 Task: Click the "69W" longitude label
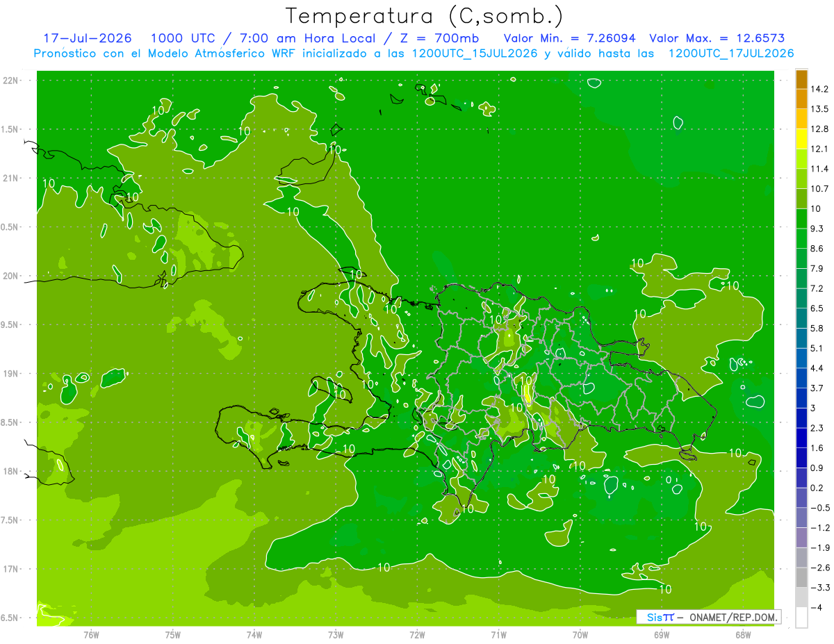(x=662, y=634)
